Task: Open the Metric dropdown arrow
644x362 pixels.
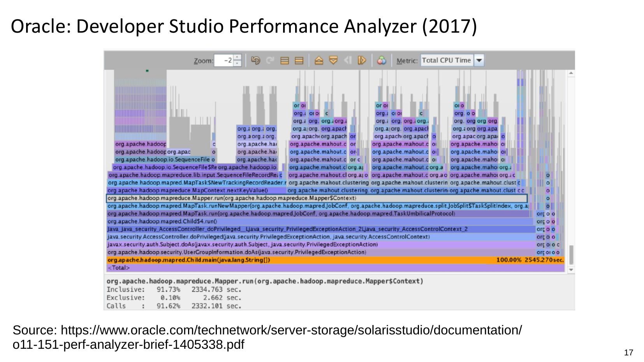Action: click(x=479, y=61)
